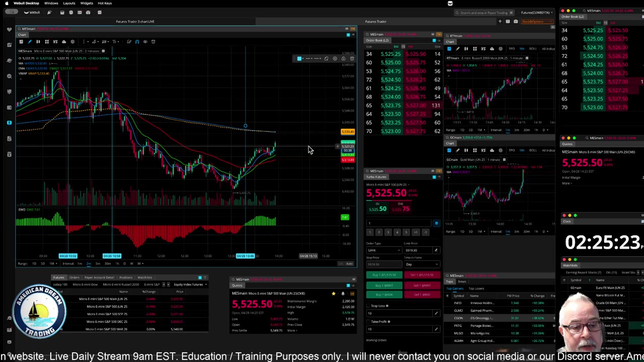Image resolution: width=644 pixels, height=362 pixels.
Task: Switch to the Top Losers tab
Action: click(x=476, y=289)
